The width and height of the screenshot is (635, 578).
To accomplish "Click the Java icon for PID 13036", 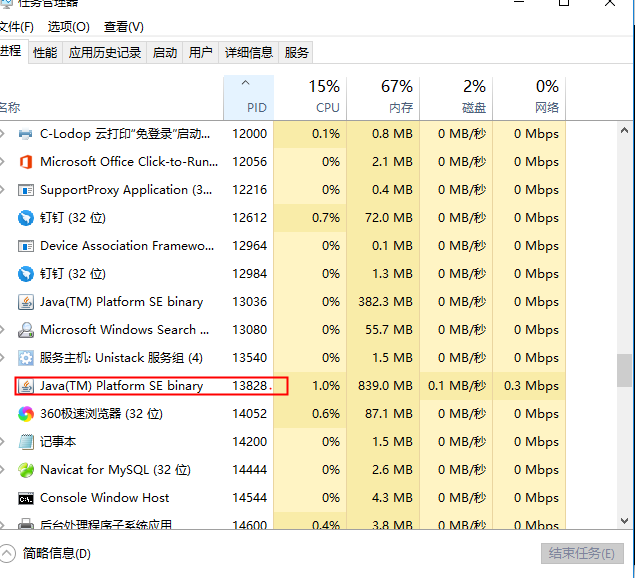I will 26,302.
